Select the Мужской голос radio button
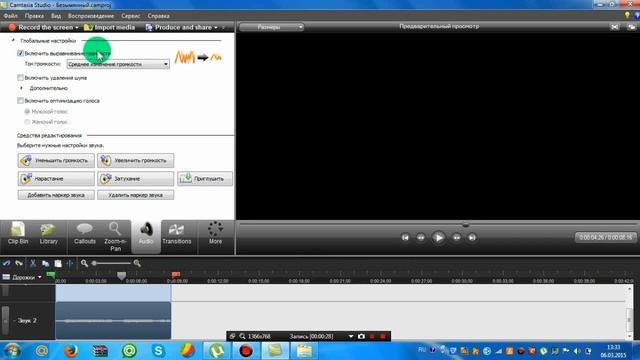The width and height of the screenshot is (640, 360). (x=27, y=111)
